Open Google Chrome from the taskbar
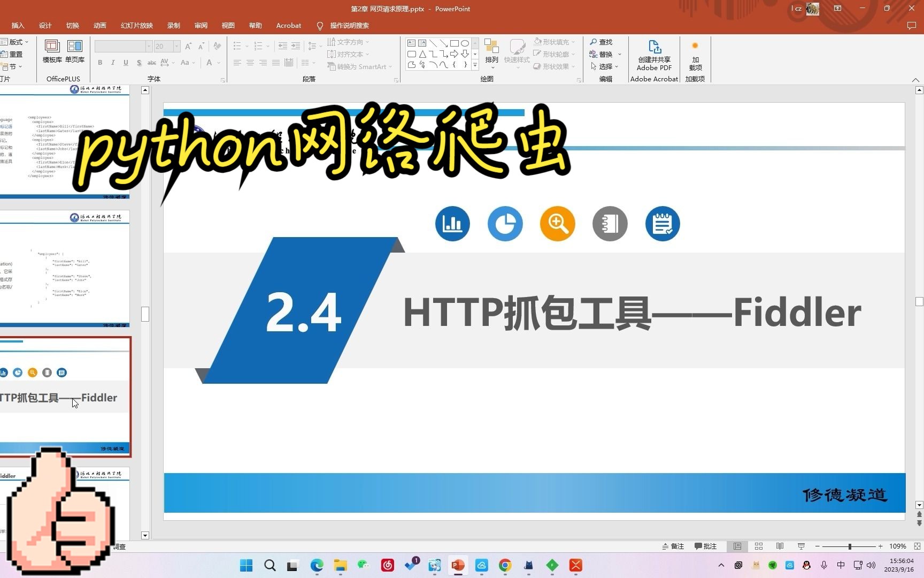 [x=505, y=565]
